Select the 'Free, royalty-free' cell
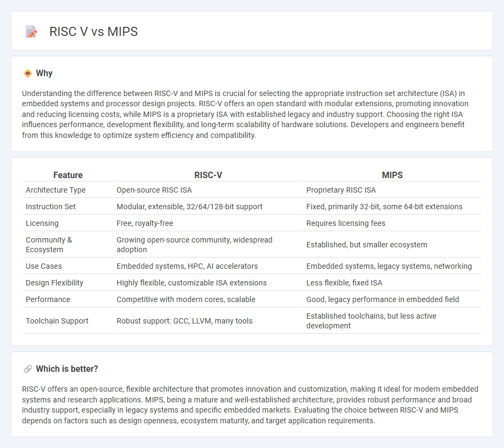 (145, 224)
